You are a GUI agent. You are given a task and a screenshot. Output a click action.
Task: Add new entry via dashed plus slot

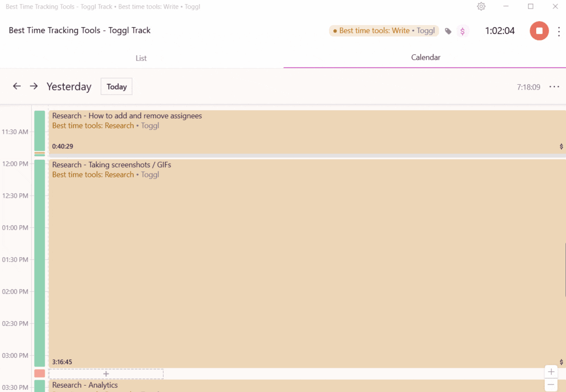[x=106, y=374]
